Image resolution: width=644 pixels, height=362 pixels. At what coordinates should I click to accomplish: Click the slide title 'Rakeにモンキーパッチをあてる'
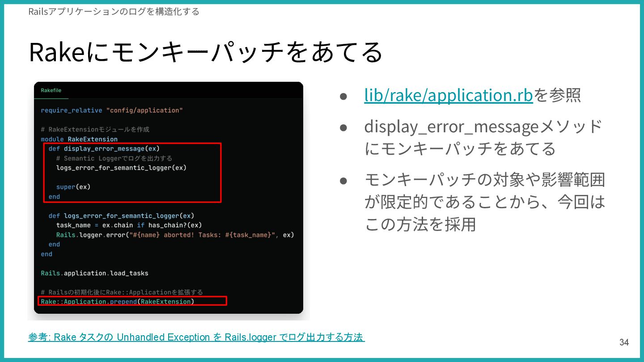pyautogui.click(x=206, y=52)
